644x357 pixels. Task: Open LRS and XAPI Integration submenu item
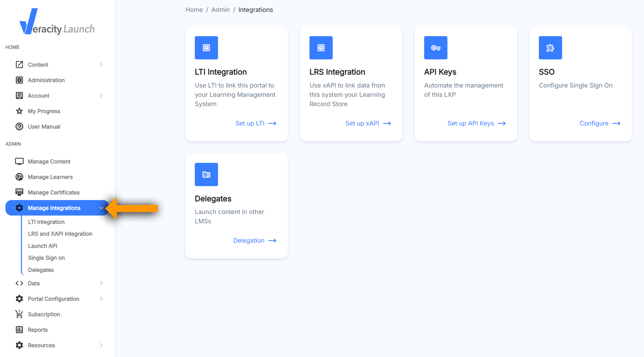60,234
